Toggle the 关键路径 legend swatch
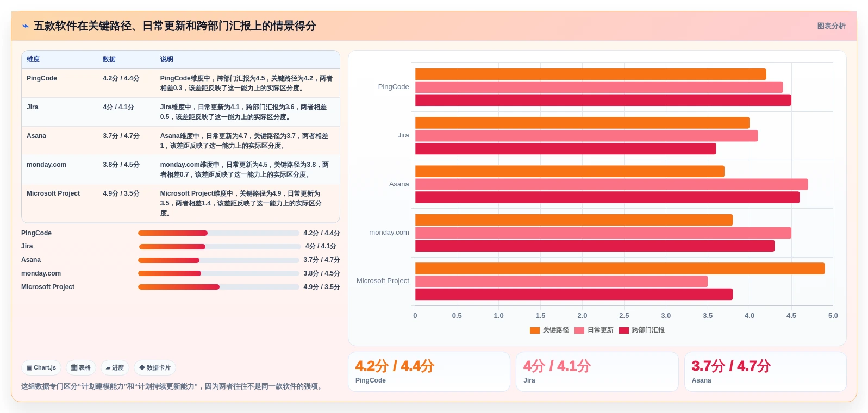The height and width of the screenshot is (413, 868). [535, 330]
